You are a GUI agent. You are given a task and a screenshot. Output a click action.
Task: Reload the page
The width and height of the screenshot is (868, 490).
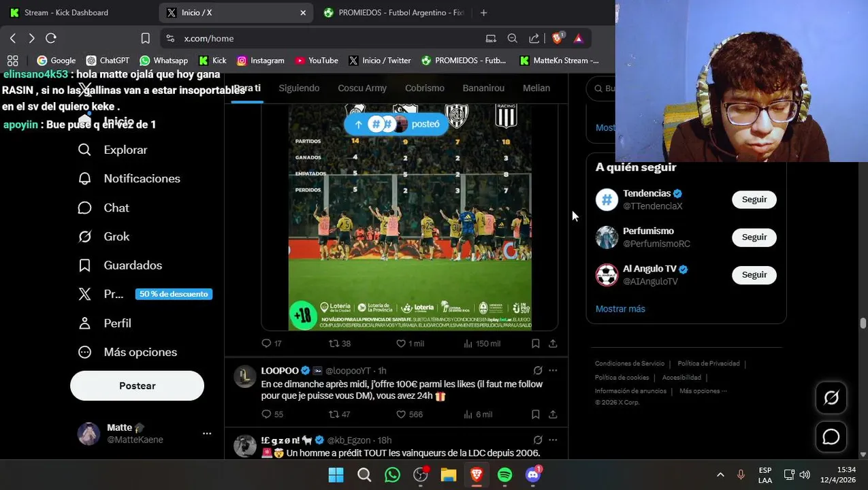coord(51,39)
